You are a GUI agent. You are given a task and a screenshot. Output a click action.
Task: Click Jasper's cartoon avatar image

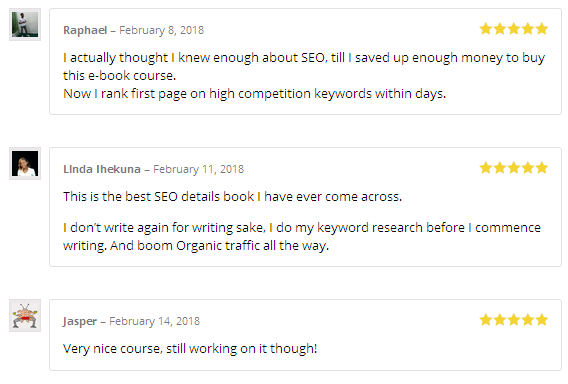[25, 316]
